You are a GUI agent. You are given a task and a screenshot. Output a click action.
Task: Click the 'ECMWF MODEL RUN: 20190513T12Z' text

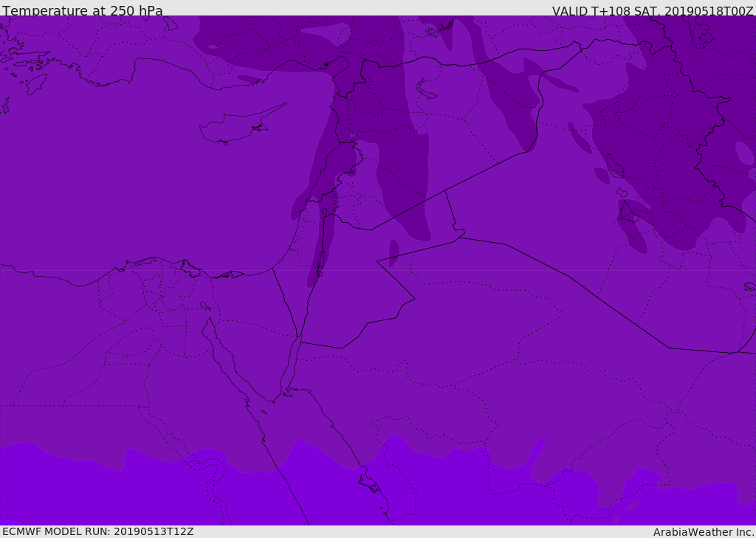click(98, 531)
